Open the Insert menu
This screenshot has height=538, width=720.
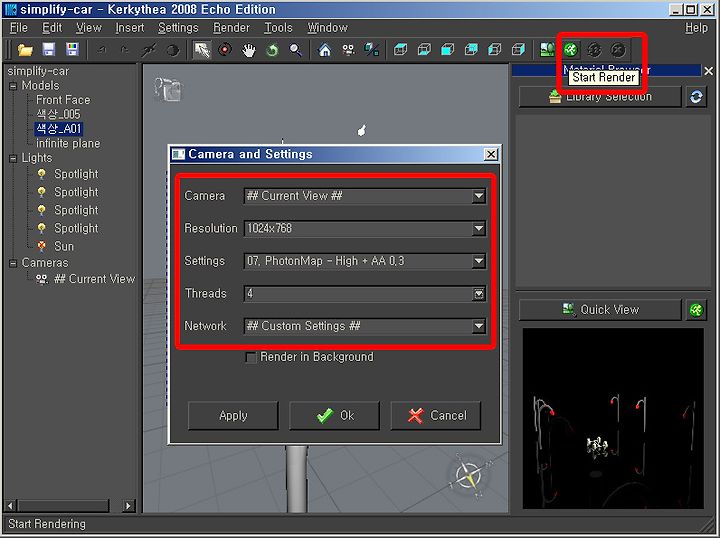129,28
